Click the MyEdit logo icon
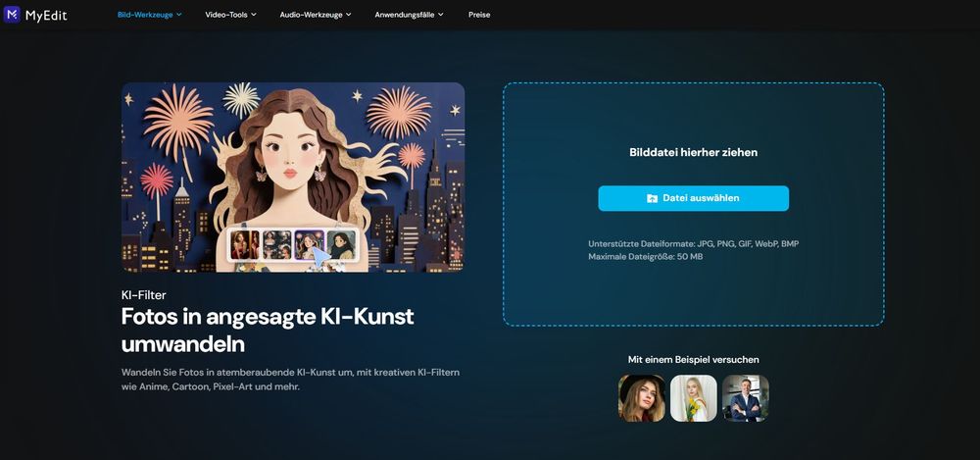The width and height of the screenshot is (980, 460). [x=12, y=15]
